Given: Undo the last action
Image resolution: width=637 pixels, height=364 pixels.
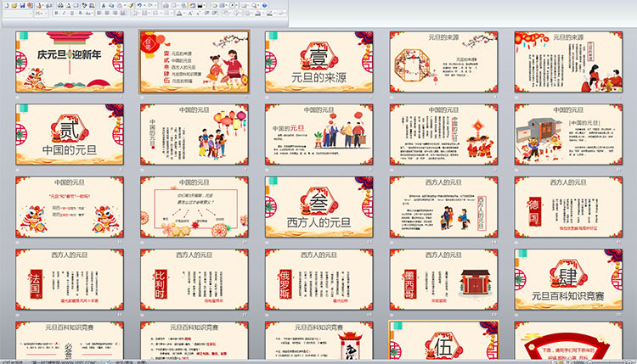Looking at the screenshot, I should click(139, 6).
